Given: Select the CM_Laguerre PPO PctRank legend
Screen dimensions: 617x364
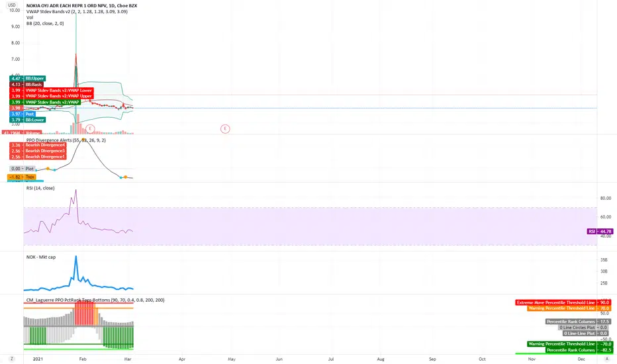Looking at the screenshot, I should [95, 300].
